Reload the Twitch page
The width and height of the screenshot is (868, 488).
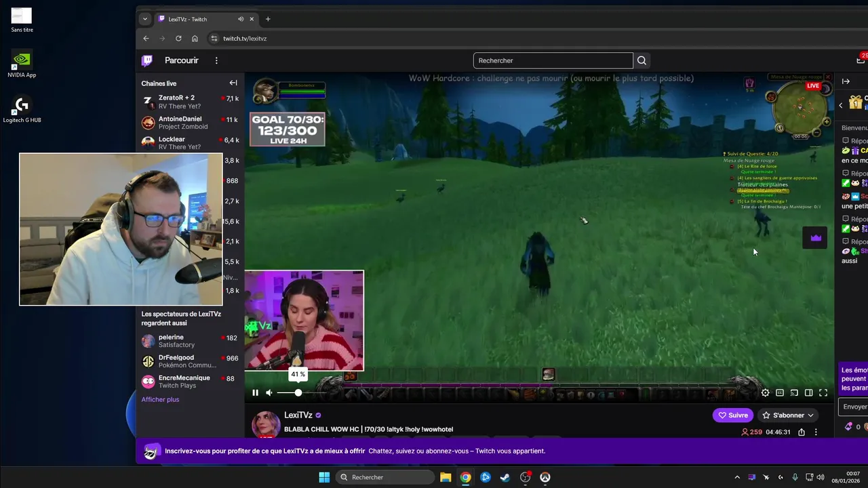click(178, 39)
